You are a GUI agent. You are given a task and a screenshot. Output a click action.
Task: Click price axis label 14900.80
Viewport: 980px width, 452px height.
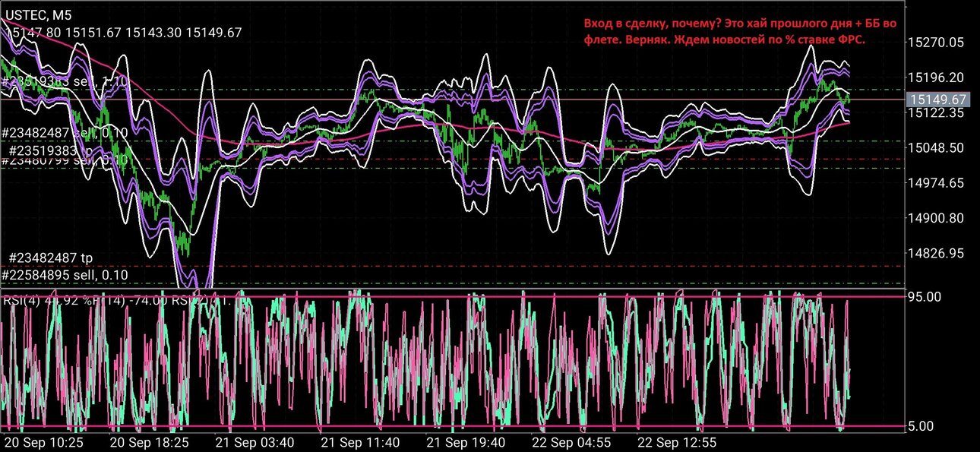tap(937, 218)
